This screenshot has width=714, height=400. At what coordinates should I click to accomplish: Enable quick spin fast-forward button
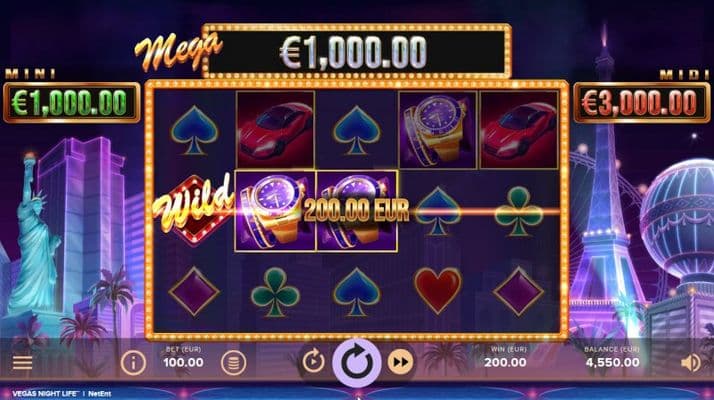(400, 362)
